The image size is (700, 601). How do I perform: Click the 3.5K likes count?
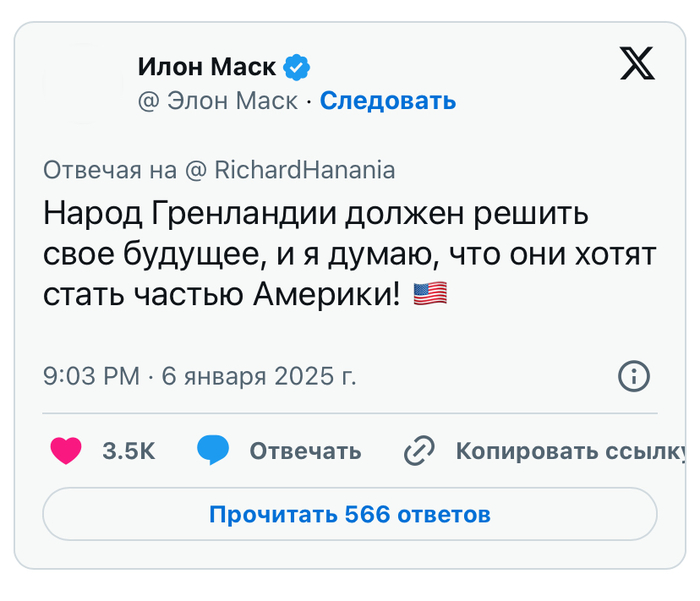coord(129,451)
